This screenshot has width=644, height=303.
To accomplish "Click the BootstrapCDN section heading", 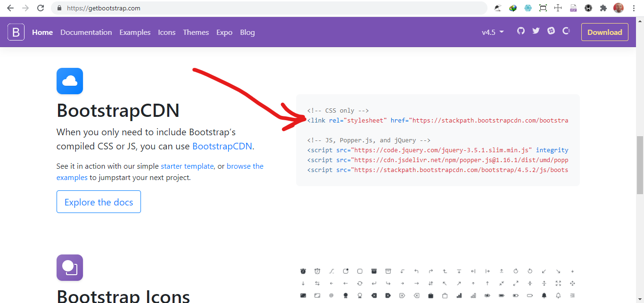I will click(x=118, y=110).
